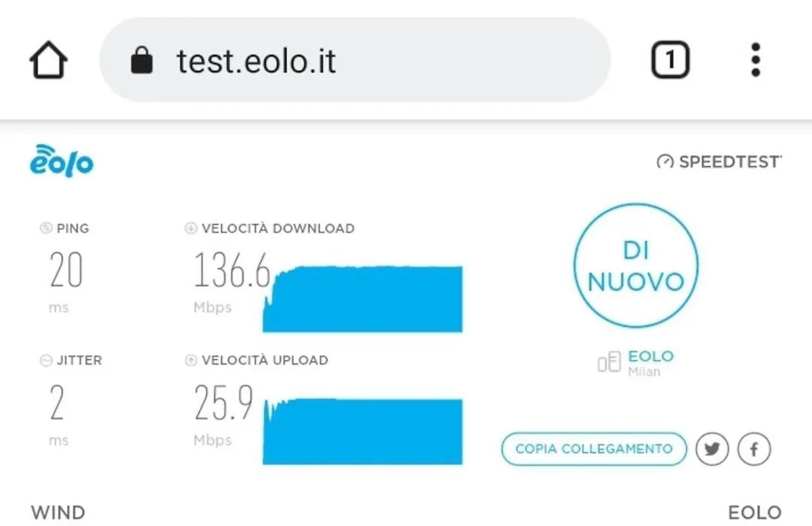Start the test again with DI NUOVO
The height and width of the screenshot is (526, 812).
[x=636, y=265]
